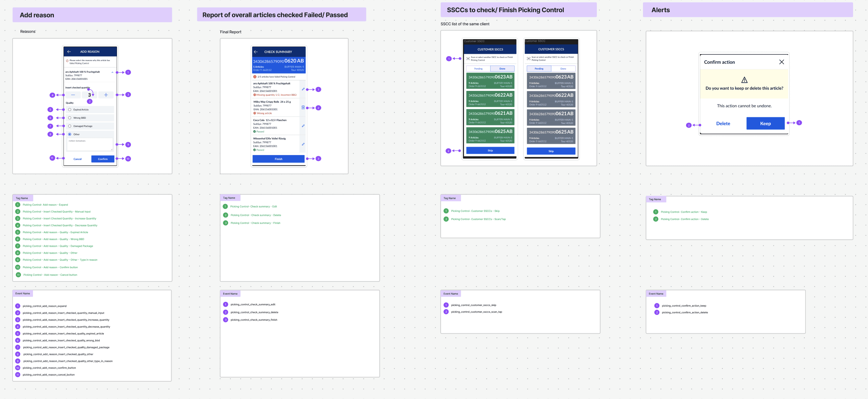Click pencil icon for Coca Cola article
Screen dimensions: 868x399
303,126
